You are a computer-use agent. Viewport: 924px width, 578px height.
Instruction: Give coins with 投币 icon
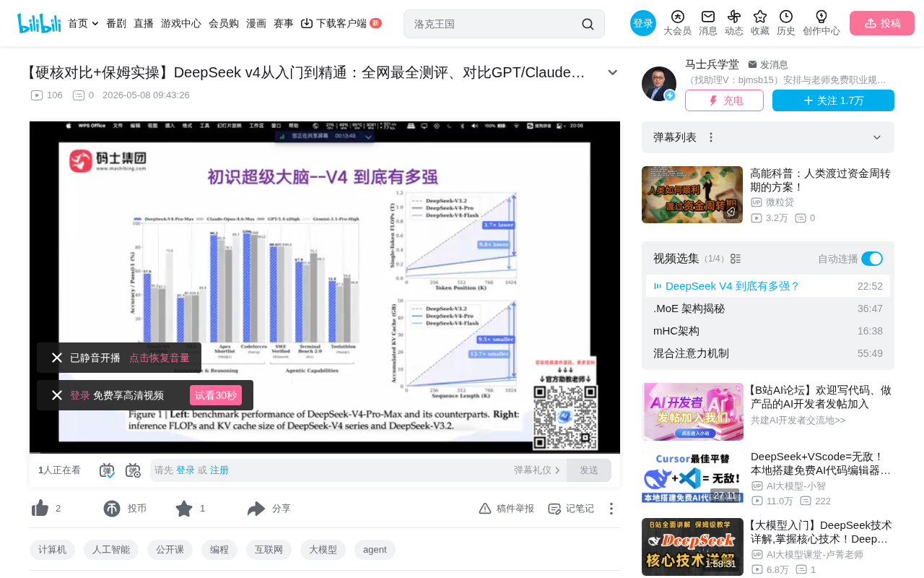tap(112, 509)
